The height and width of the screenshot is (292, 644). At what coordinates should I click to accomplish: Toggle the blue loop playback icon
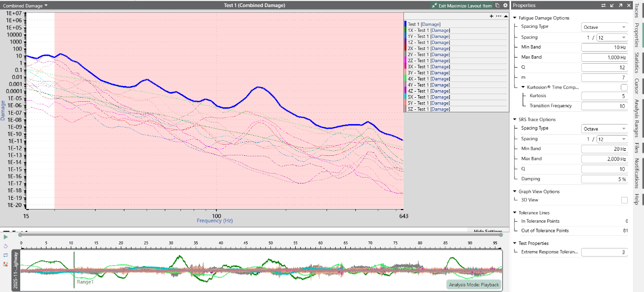click(x=6, y=255)
